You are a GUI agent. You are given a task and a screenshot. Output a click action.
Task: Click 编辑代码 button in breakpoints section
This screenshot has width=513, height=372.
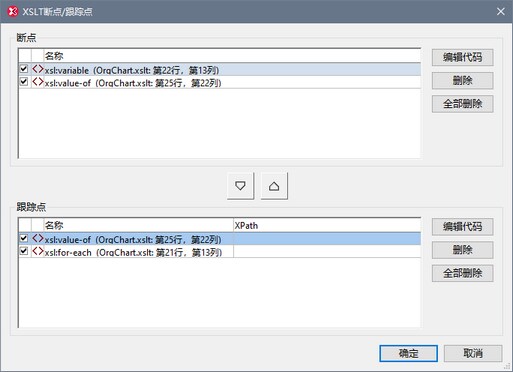(462, 57)
